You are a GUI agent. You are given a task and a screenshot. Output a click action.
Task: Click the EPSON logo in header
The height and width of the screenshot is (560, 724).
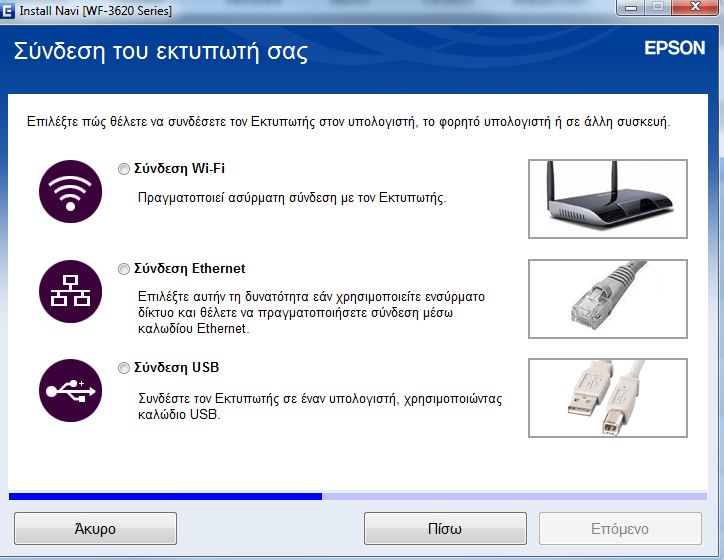click(x=675, y=48)
